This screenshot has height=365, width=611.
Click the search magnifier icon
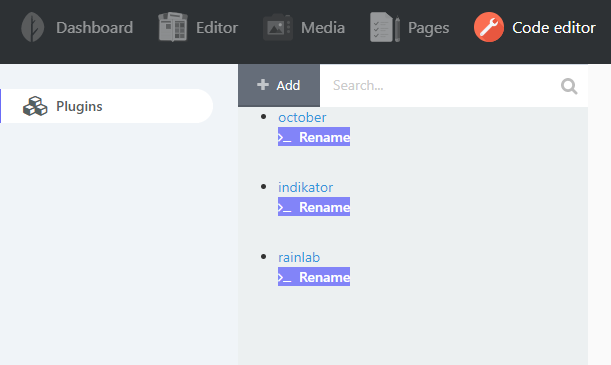569,86
